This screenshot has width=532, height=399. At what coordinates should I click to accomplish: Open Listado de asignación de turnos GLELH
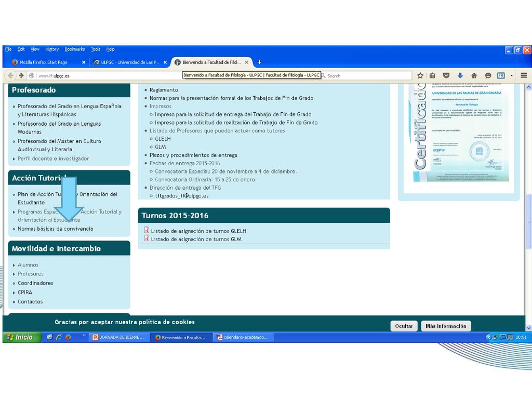point(198,231)
